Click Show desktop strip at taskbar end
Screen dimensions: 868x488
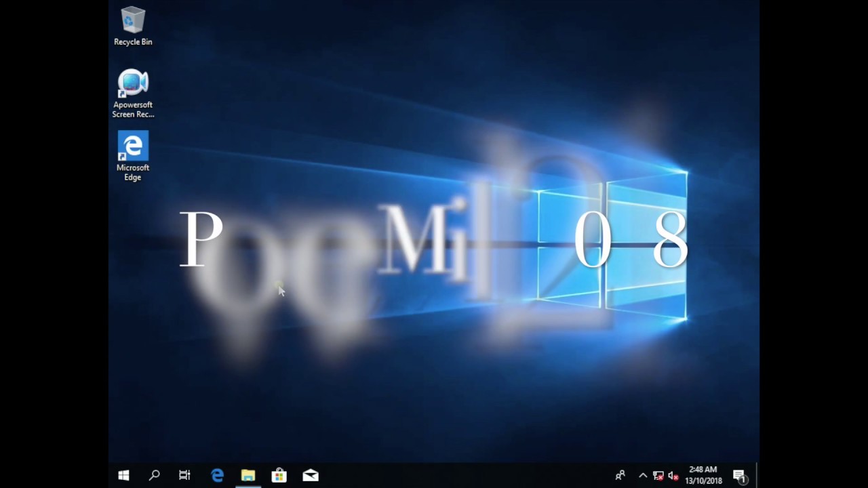click(x=757, y=475)
